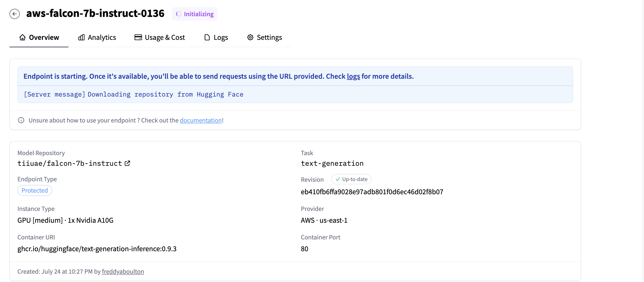Viewport: 644px width, 282px height.
Task: Click the Initializing spinner icon
Action: (178, 14)
